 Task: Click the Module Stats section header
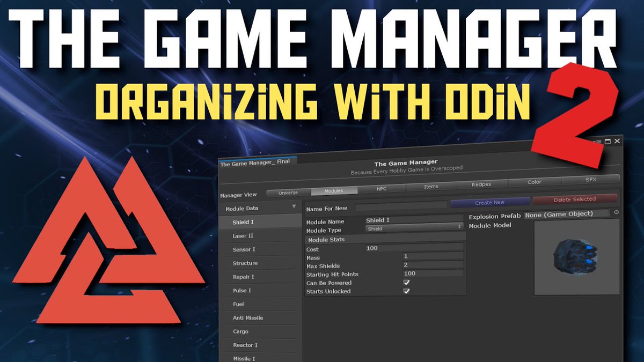pos(385,239)
